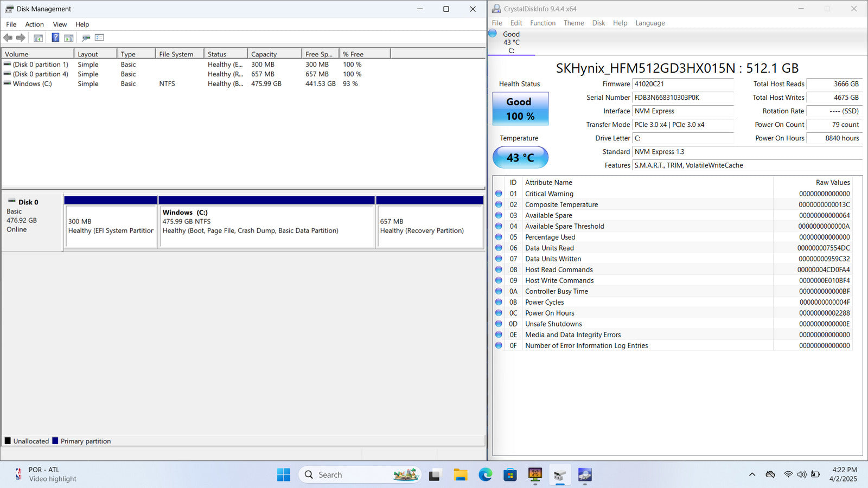Image resolution: width=868 pixels, height=488 pixels.
Task: Click the speaker volume tray icon
Action: pyautogui.click(x=802, y=474)
